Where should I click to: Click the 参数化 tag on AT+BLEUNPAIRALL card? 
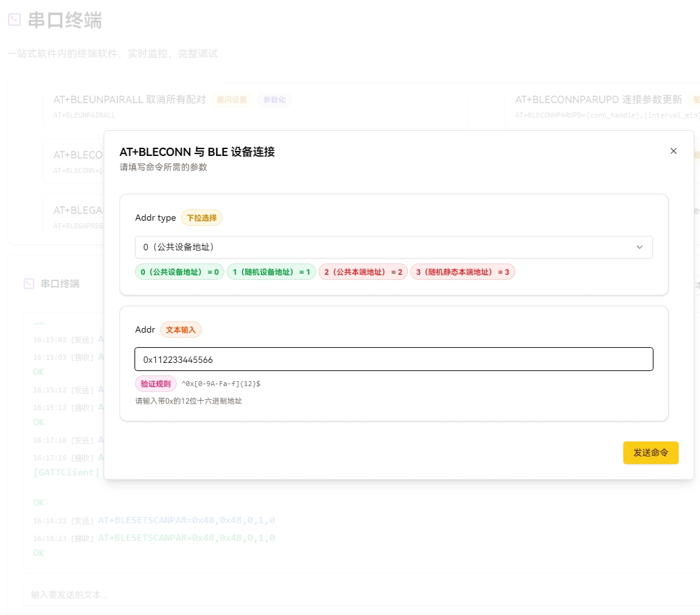click(274, 99)
